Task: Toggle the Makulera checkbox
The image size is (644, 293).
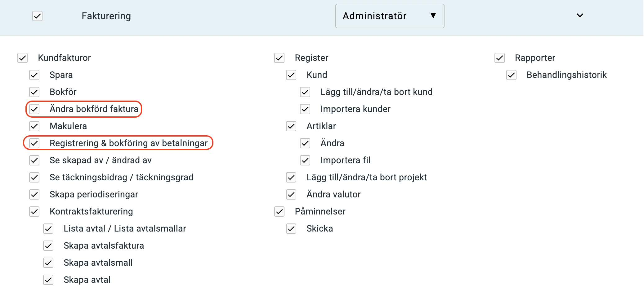Action: (34, 126)
